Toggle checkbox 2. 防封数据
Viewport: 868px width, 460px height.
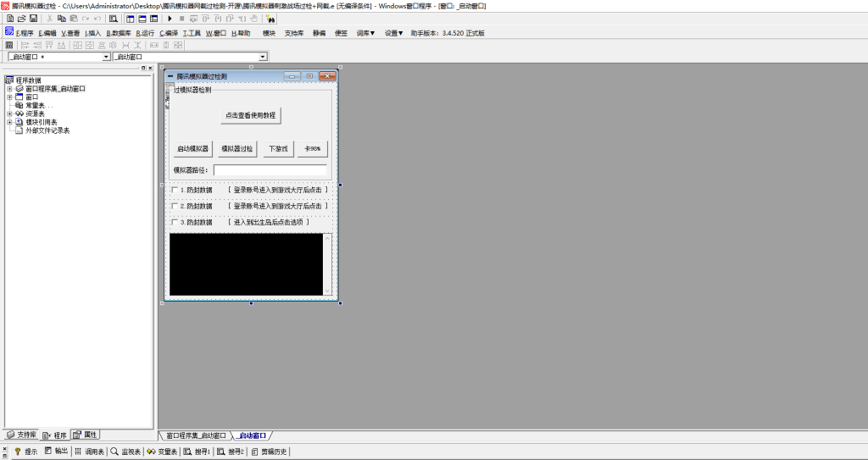pos(175,206)
